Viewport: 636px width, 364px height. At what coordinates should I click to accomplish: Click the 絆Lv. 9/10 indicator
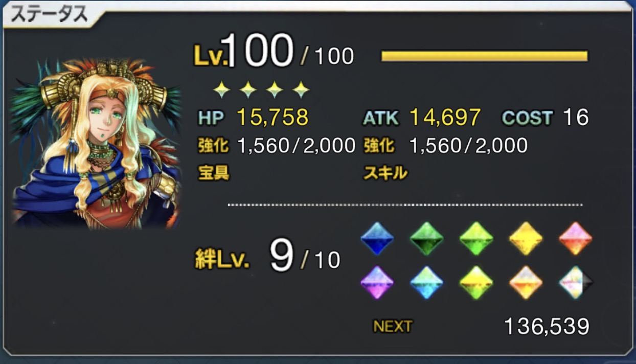[x=267, y=259]
